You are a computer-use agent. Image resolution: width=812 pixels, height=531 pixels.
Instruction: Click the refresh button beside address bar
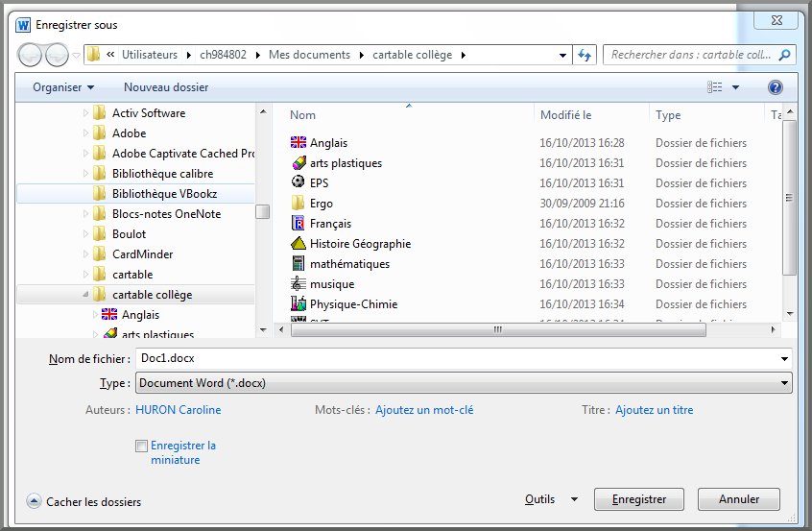(584, 55)
